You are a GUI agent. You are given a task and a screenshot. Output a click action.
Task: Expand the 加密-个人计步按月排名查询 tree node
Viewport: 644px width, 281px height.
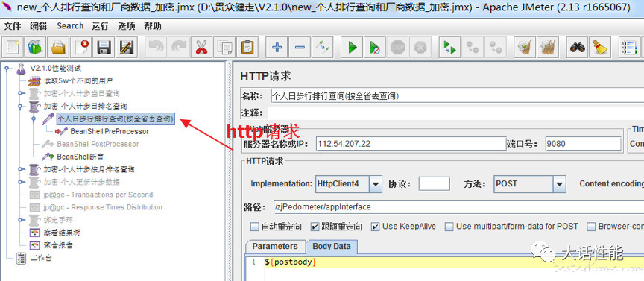click(20, 169)
